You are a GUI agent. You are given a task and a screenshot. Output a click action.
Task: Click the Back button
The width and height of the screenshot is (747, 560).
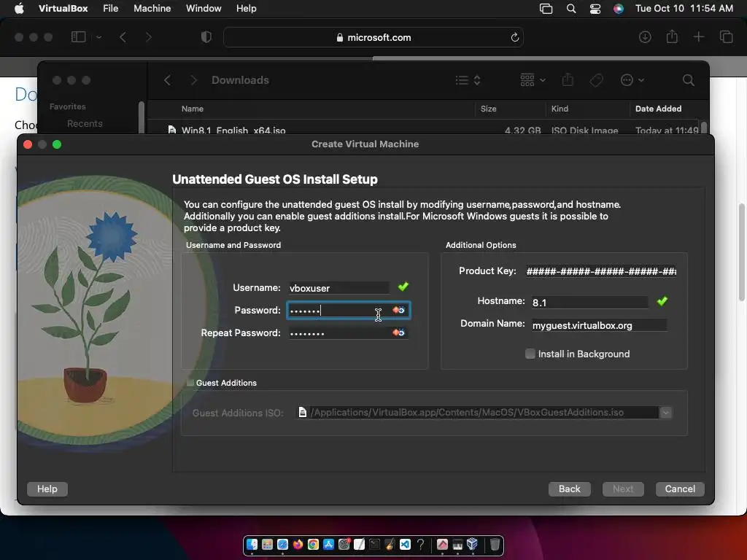pos(569,489)
